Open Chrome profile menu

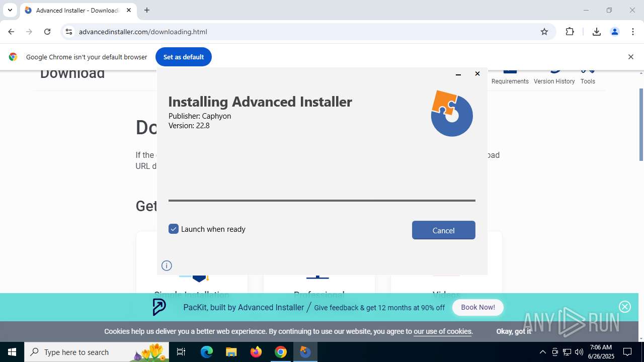coord(615,32)
